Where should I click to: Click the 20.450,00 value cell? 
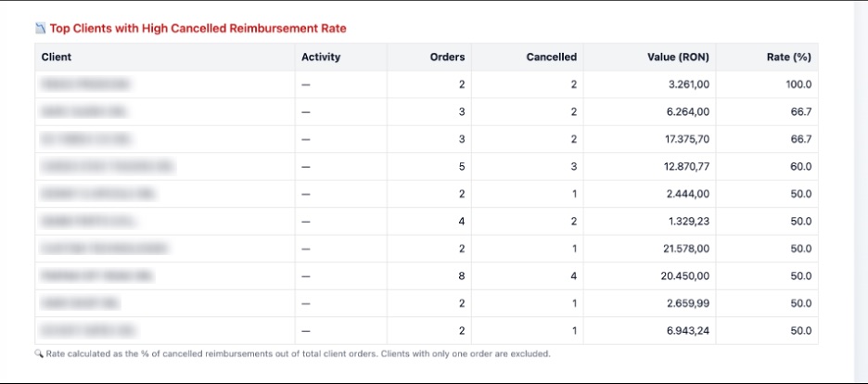click(685, 275)
